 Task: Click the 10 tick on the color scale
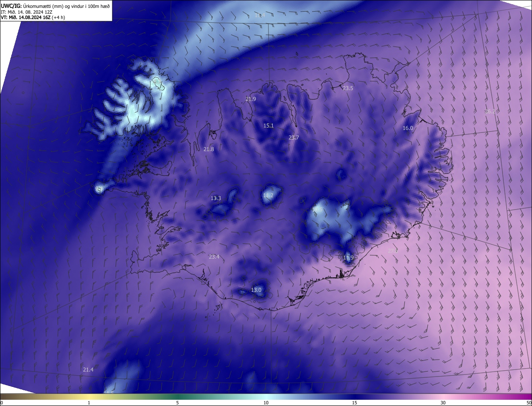(266, 403)
